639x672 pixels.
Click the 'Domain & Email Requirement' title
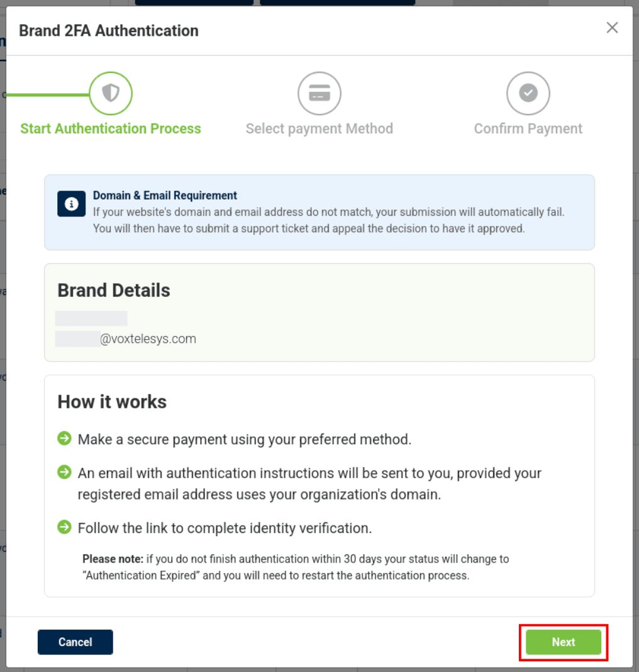(x=165, y=196)
